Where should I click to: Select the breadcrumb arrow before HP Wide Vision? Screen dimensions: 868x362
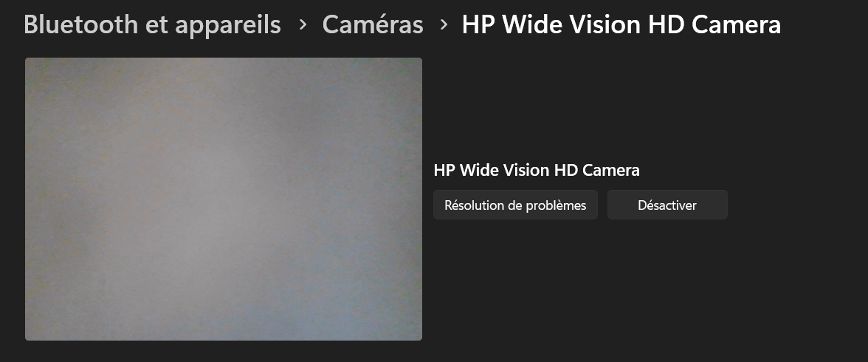click(x=444, y=24)
